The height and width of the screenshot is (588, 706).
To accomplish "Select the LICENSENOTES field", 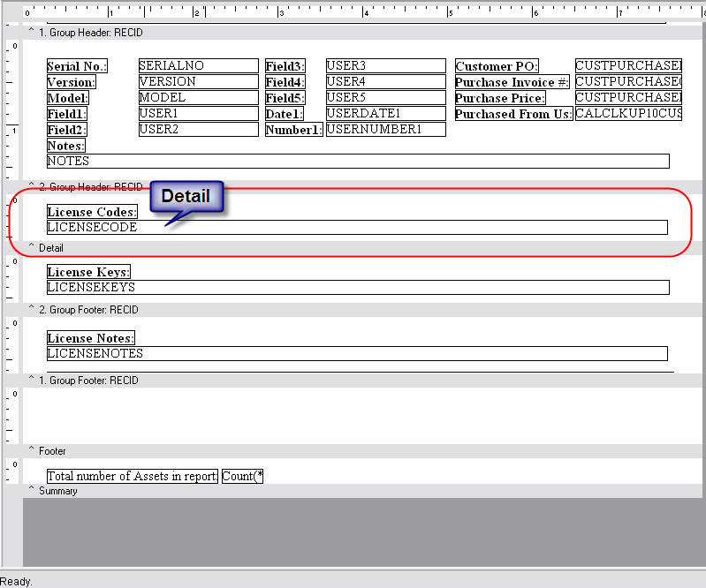I will 357,354.
